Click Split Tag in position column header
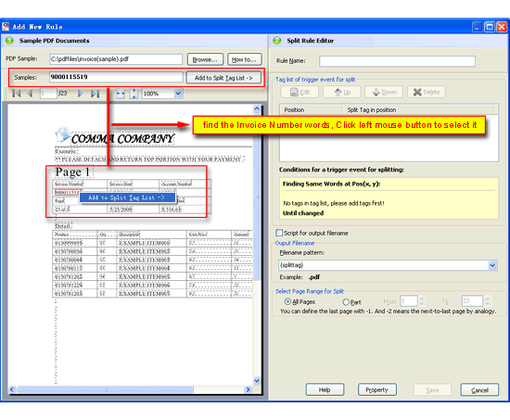 (419, 110)
